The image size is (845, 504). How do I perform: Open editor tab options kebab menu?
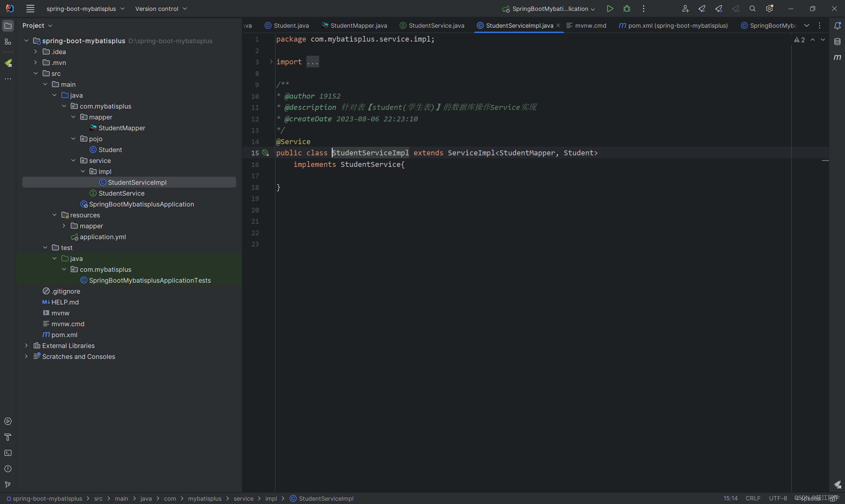coord(820,25)
